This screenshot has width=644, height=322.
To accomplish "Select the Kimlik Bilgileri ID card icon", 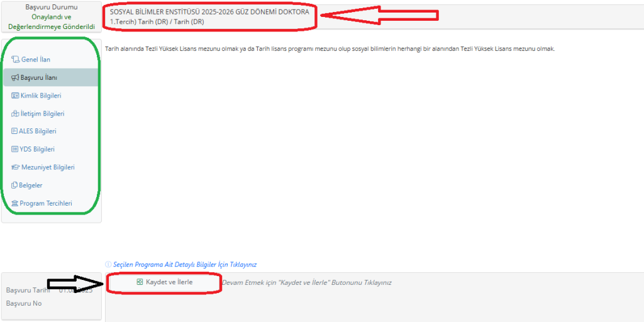I will click(15, 96).
